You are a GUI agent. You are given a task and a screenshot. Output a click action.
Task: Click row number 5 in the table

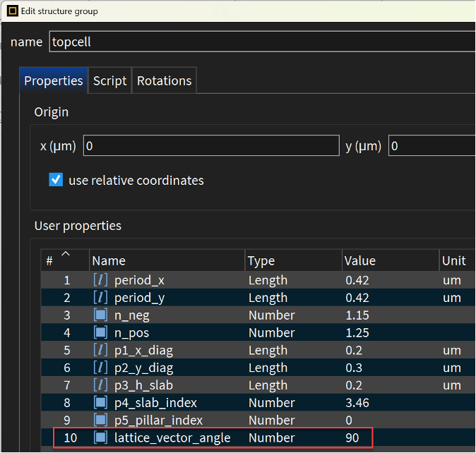(67, 351)
